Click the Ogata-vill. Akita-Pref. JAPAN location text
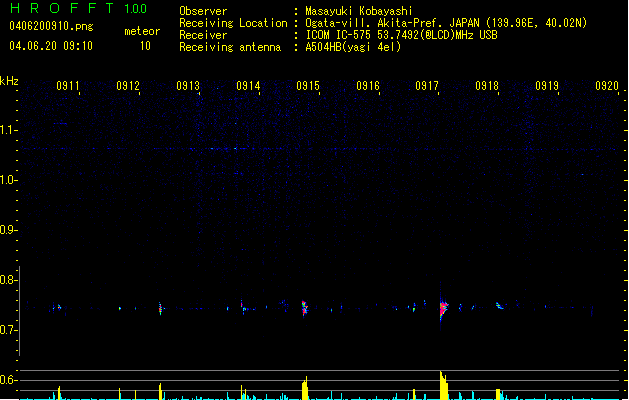 tap(446, 23)
